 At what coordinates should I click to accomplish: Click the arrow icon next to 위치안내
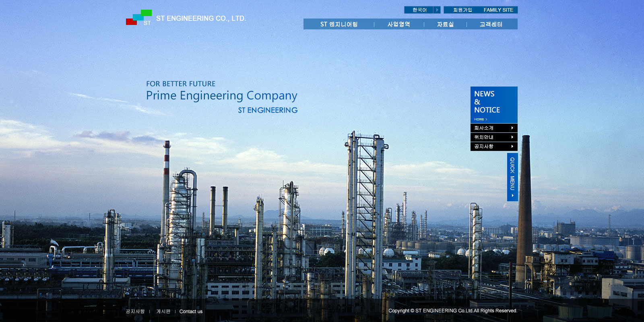(512, 137)
